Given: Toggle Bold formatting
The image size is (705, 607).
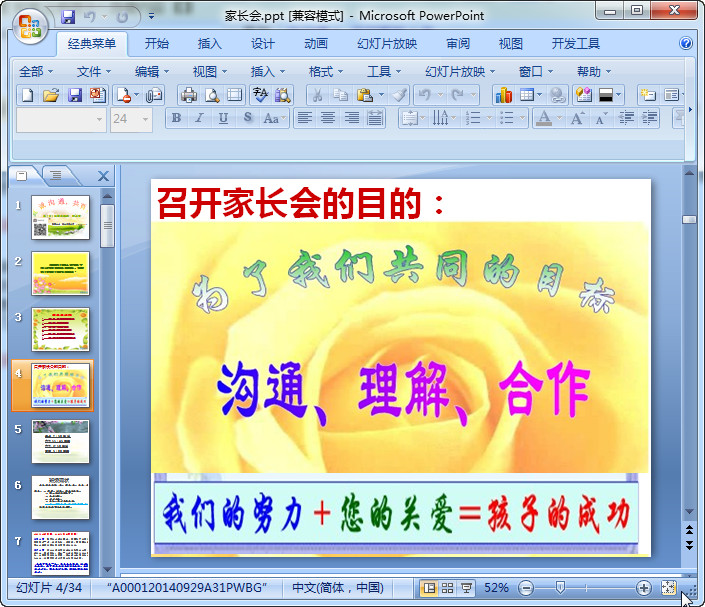Looking at the screenshot, I should click(x=176, y=118).
